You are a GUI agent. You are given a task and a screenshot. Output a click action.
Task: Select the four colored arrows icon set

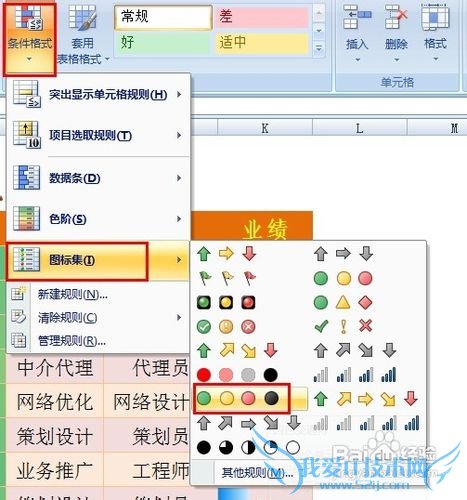[x=237, y=351]
